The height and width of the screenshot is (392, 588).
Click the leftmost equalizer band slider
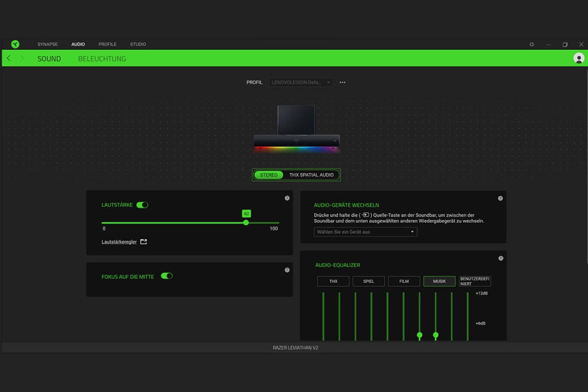[323, 317]
